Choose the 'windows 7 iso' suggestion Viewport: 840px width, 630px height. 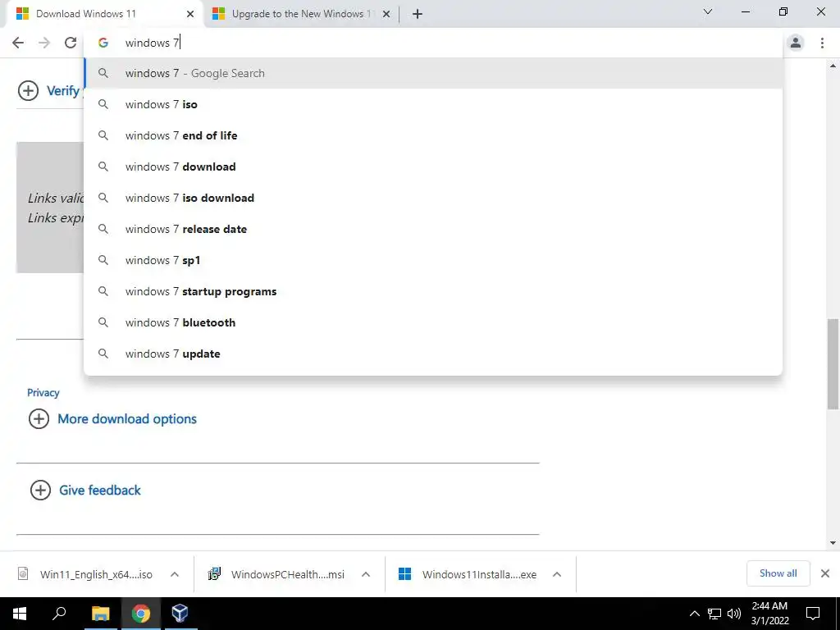coord(433,104)
